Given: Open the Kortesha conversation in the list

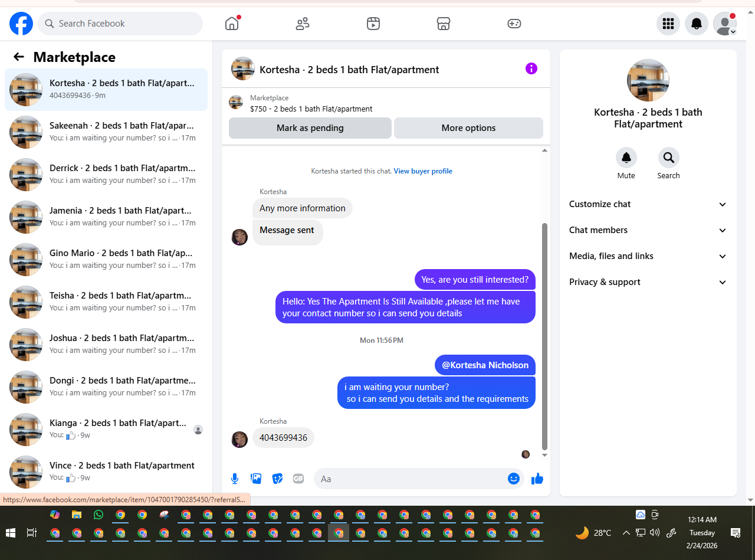Looking at the screenshot, I should click(106, 90).
